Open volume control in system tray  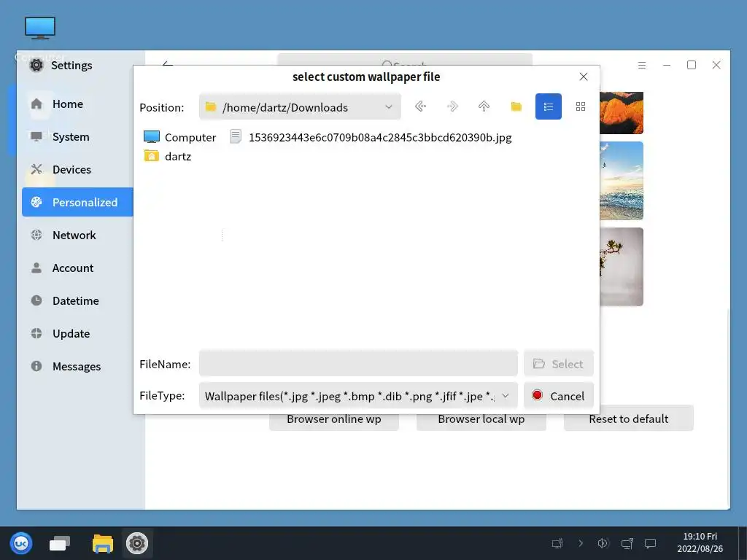pos(603,543)
